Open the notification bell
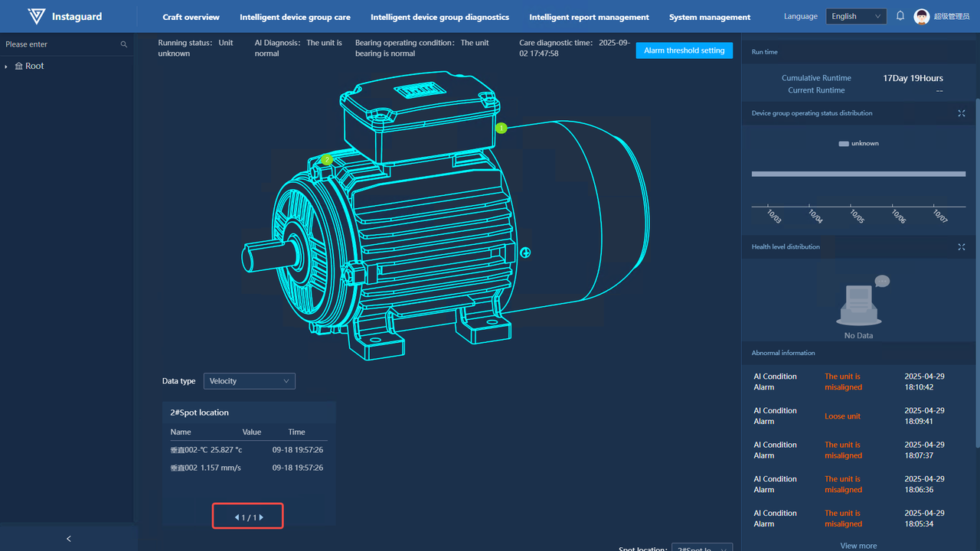The width and height of the screenshot is (980, 551). [x=900, y=16]
